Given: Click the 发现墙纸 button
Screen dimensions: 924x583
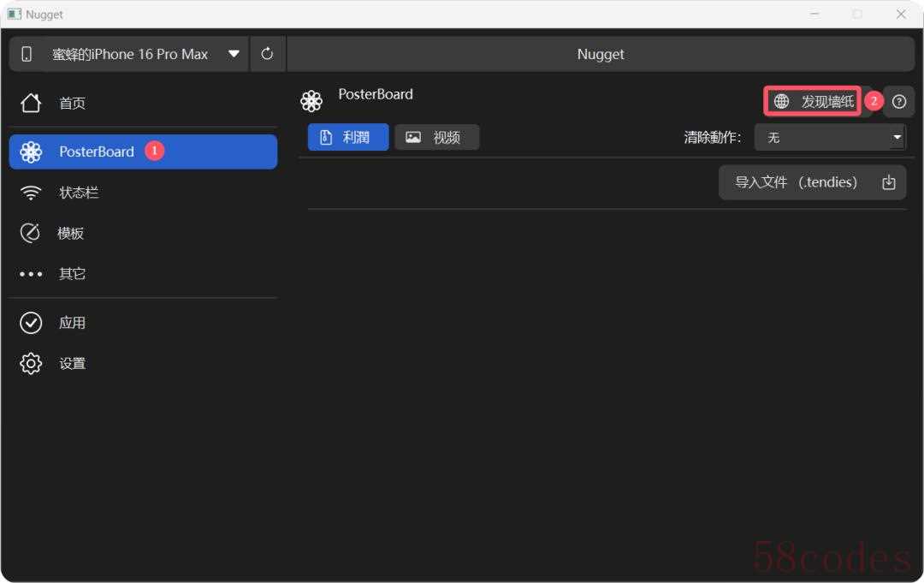Looking at the screenshot, I should pyautogui.click(x=813, y=102).
